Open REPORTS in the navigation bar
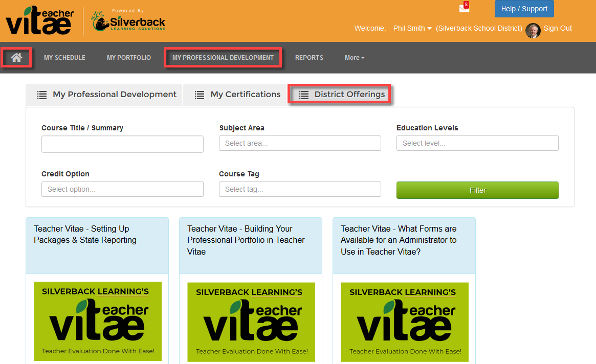This screenshot has height=364, width=596. click(x=309, y=58)
